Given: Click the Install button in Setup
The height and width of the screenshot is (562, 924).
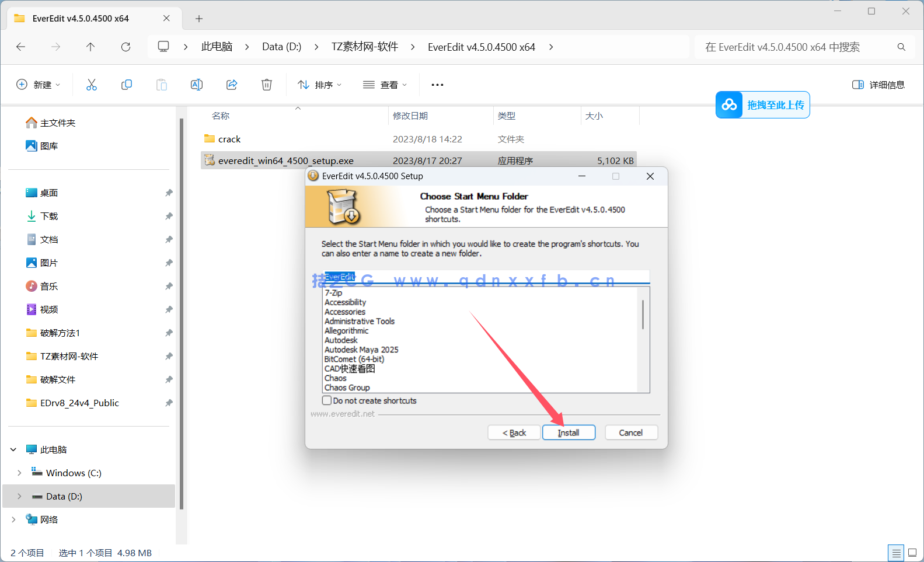Looking at the screenshot, I should click(x=569, y=432).
